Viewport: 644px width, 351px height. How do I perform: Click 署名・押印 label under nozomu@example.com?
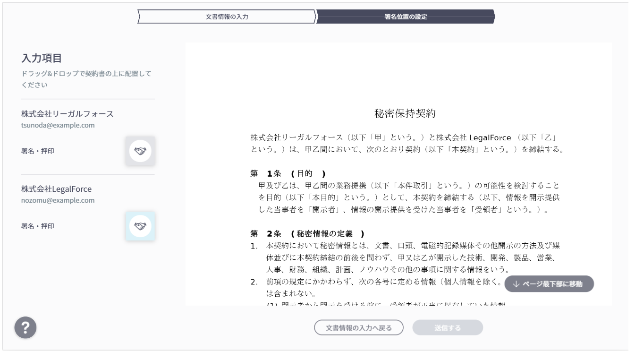(38, 226)
